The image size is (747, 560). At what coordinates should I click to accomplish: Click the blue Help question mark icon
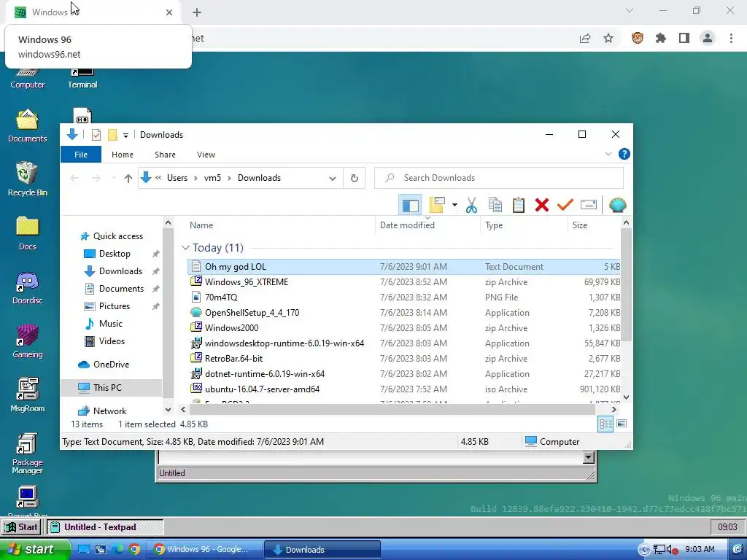coord(624,155)
